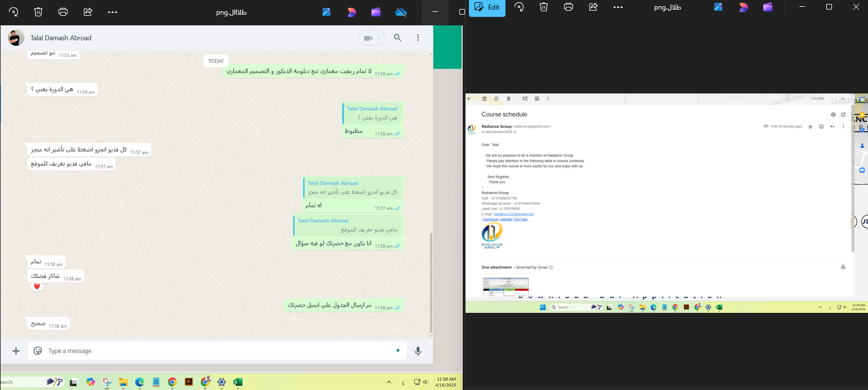Open the WhatsApp chat three-dot menu
The image size is (868, 390).
[x=418, y=38]
